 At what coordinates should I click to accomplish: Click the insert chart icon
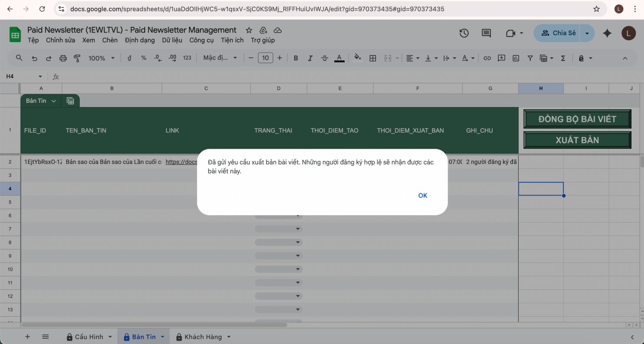516,58
